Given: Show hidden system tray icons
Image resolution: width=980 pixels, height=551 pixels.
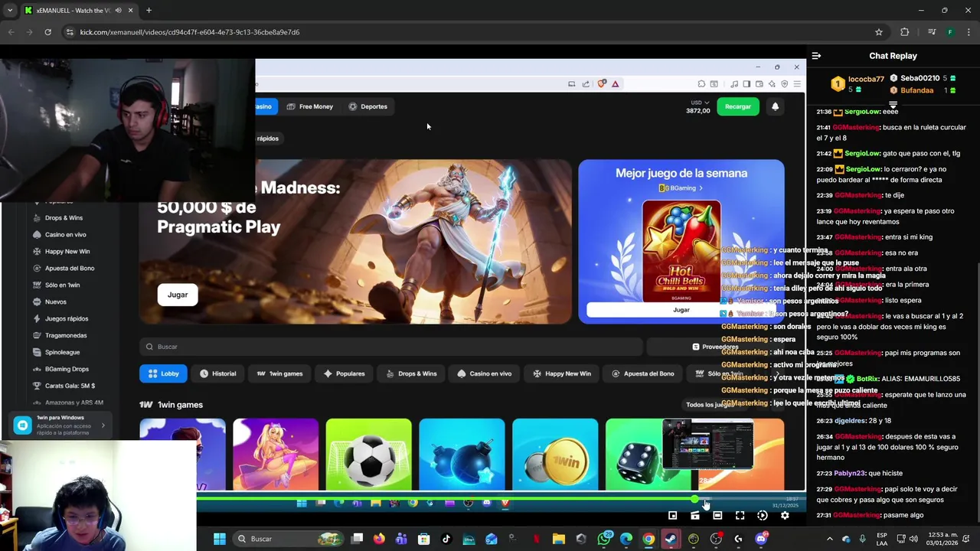Looking at the screenshot, I should pyautogui.click(x=829, y=539).
